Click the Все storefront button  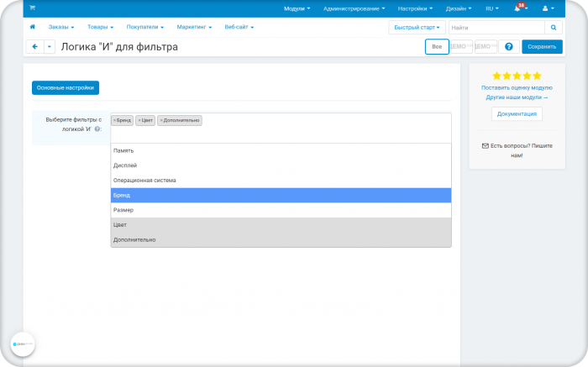pos(437,47)
